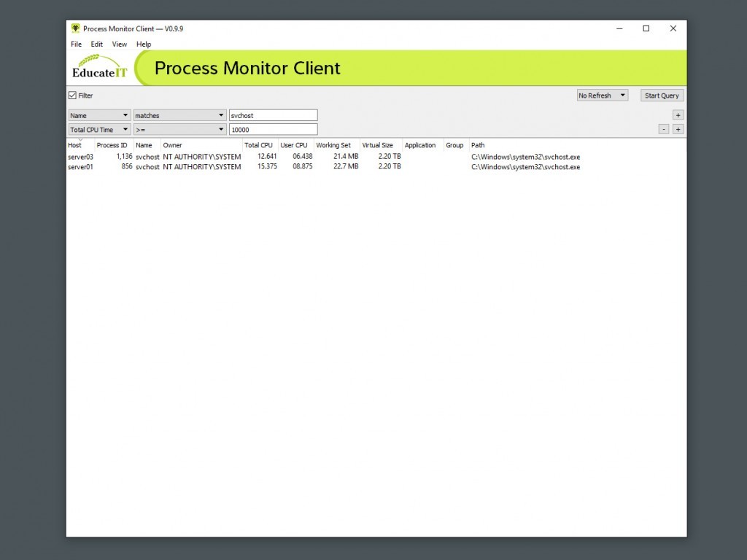747x560 pixels.
Task: Open the File menu
Action: tap(76, 44)
